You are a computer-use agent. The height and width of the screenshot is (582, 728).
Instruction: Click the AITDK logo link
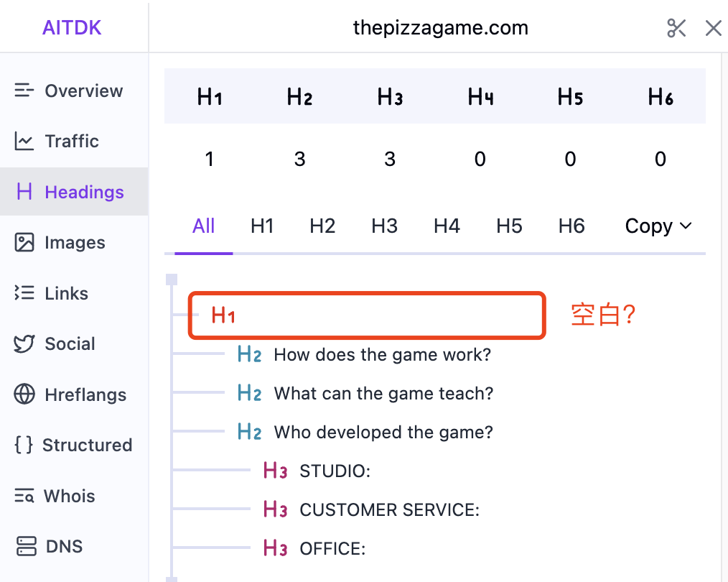pyautogui.click(x=72, y=28)
